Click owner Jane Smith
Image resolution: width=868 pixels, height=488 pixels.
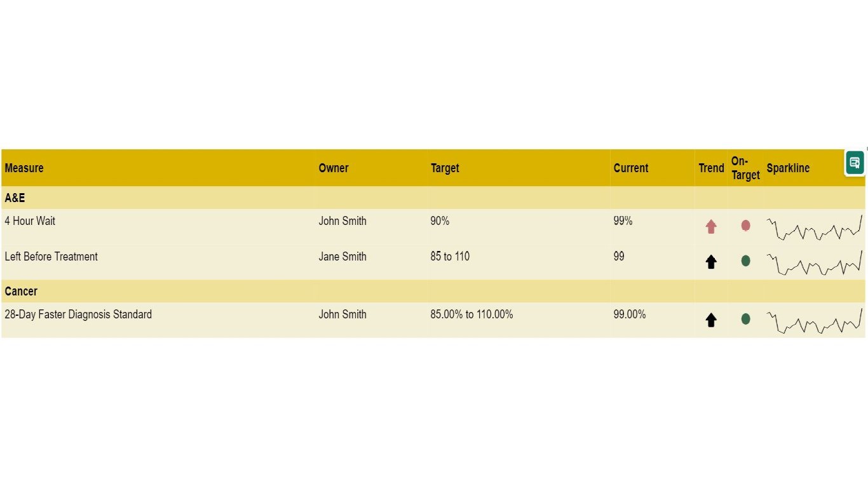click(342, 256)
